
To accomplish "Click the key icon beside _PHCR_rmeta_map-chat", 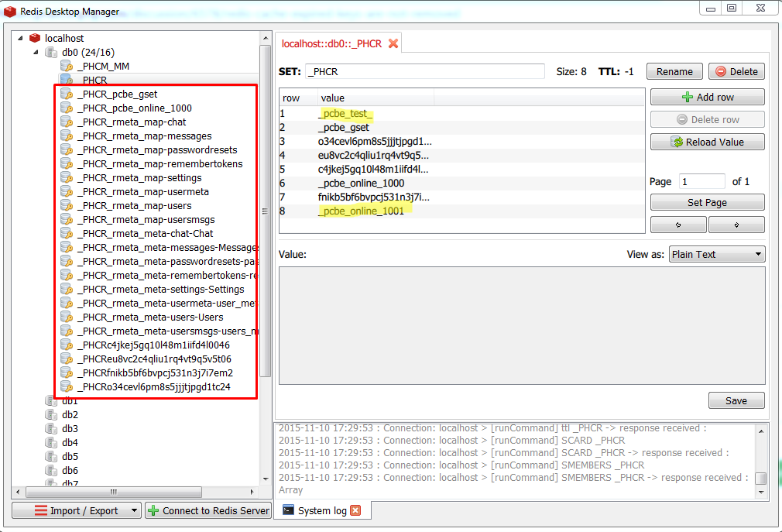I will [x=65, y=122].
